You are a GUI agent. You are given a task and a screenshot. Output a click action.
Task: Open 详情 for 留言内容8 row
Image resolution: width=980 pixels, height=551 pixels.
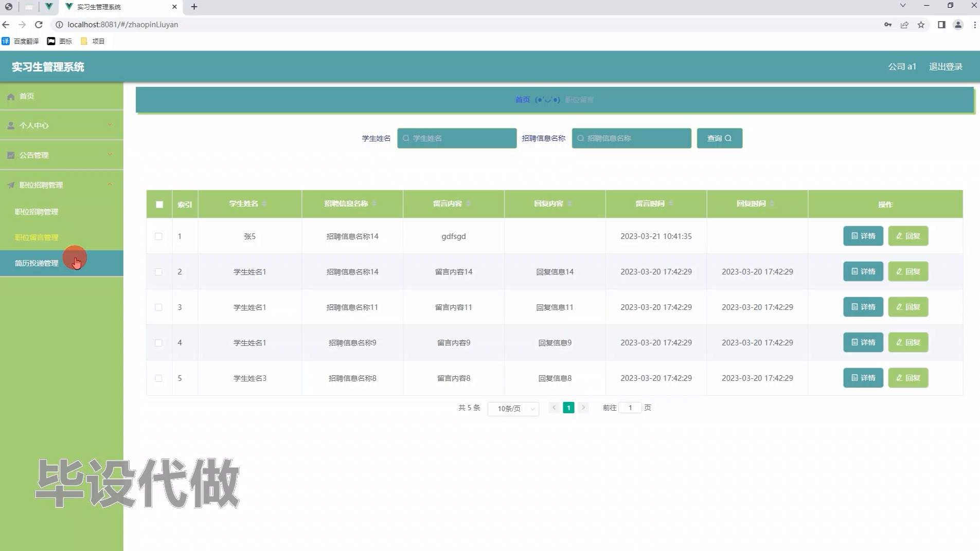(x=863, y=378)
